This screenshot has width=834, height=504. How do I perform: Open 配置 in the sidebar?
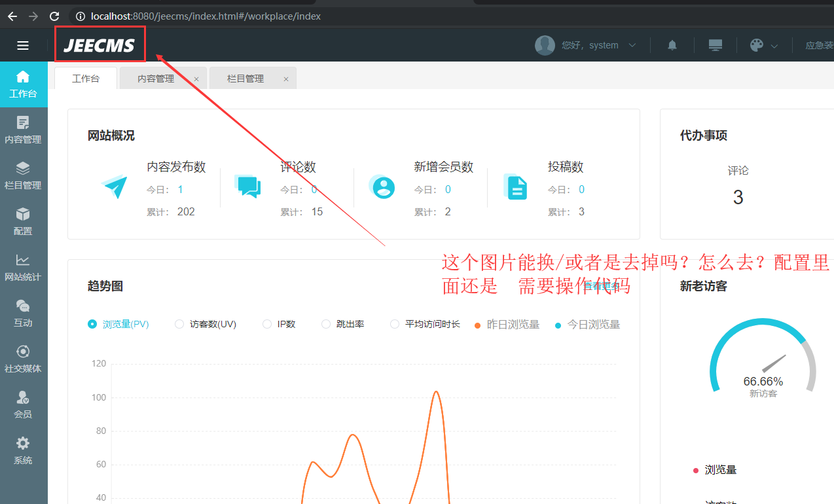point(24,222)
